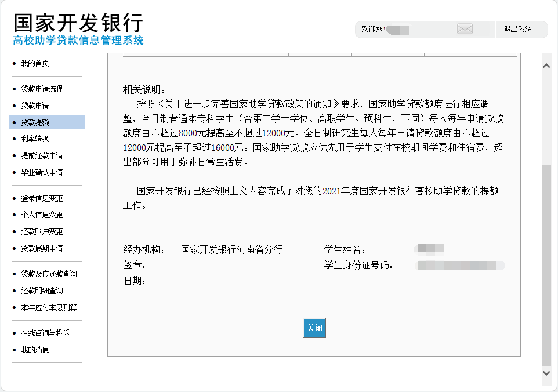Go to 贷款申请流程 menu item
This screenshot has width=558, height=392.
pos(42,89)
